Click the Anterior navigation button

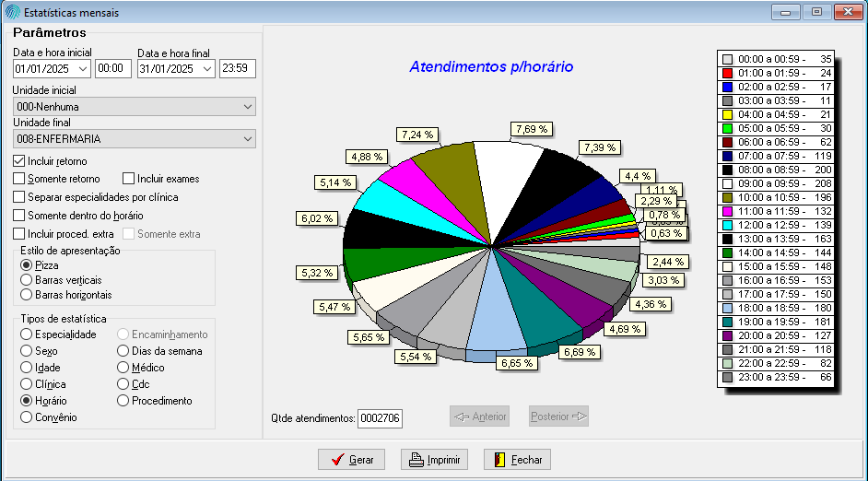(x=479, y=416)
